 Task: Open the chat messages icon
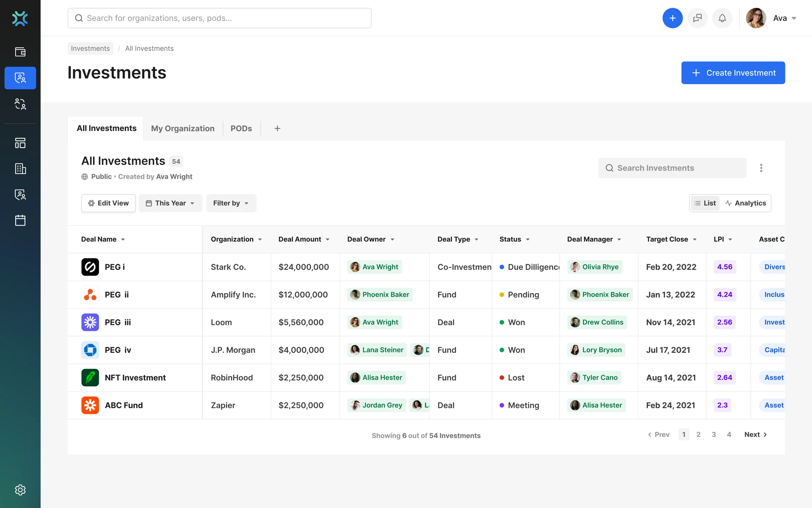tap(697, 18)
